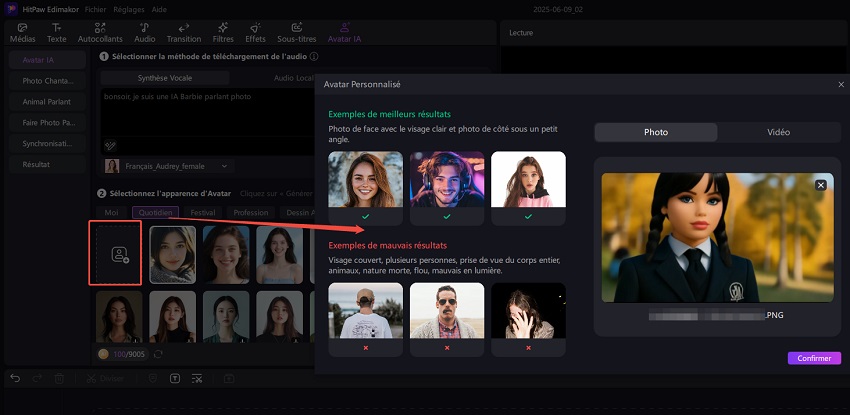
Task: Select the Synthèse Vocale tab
Action: [x=165, y=78]
